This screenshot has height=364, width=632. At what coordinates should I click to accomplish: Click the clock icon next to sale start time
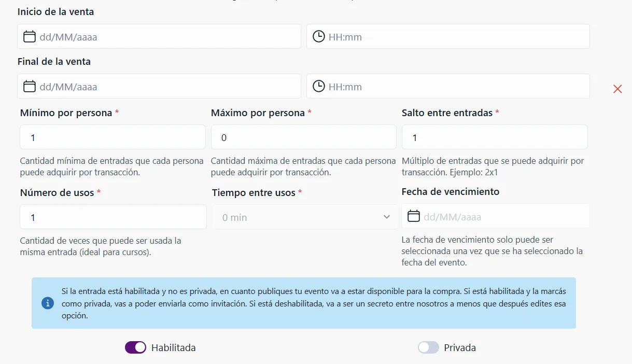point(318,36)
